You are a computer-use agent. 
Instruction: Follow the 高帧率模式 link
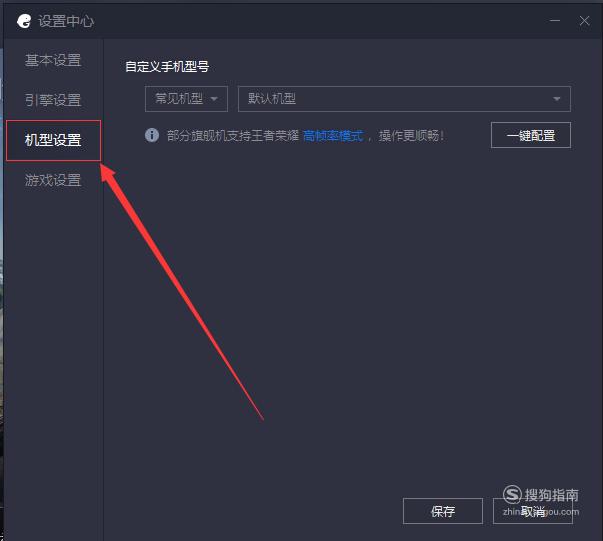[333, 135]
